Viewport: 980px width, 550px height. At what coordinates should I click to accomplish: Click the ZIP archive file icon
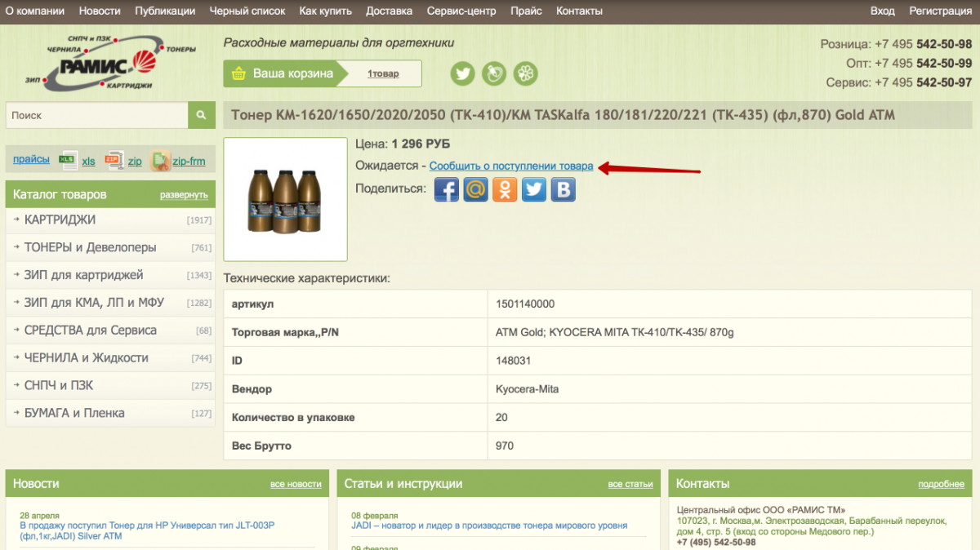click(x=114, y=160)
